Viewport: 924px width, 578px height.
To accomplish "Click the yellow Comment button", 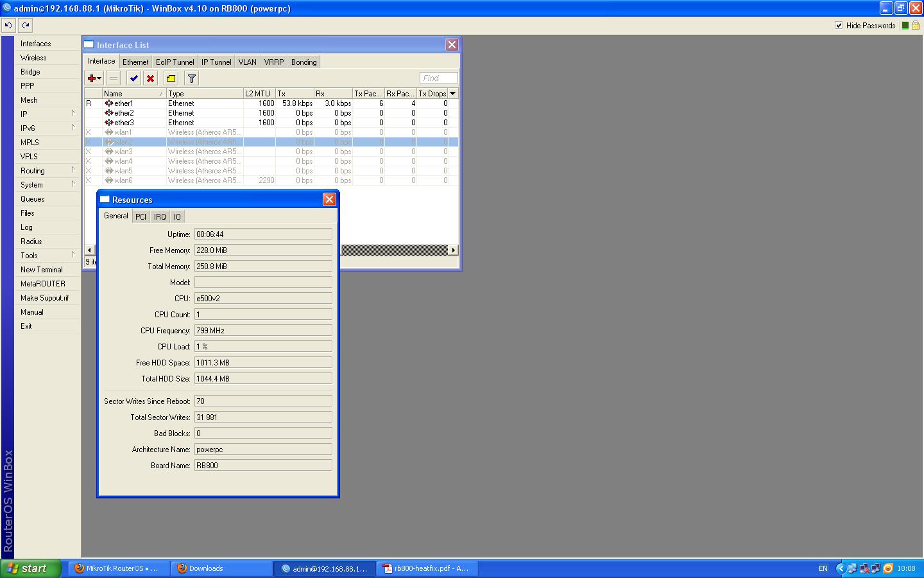I will [x=171, y=78].
